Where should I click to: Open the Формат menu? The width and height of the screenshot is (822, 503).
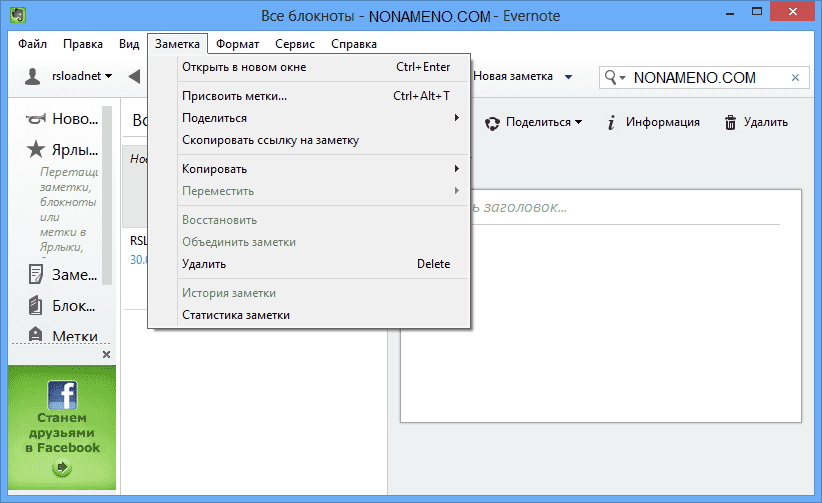(237, 44)
